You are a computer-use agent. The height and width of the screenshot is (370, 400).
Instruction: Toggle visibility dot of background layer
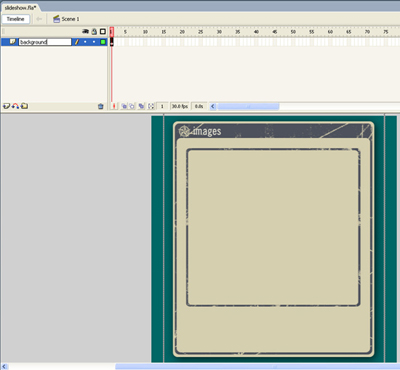pos(85,42)
